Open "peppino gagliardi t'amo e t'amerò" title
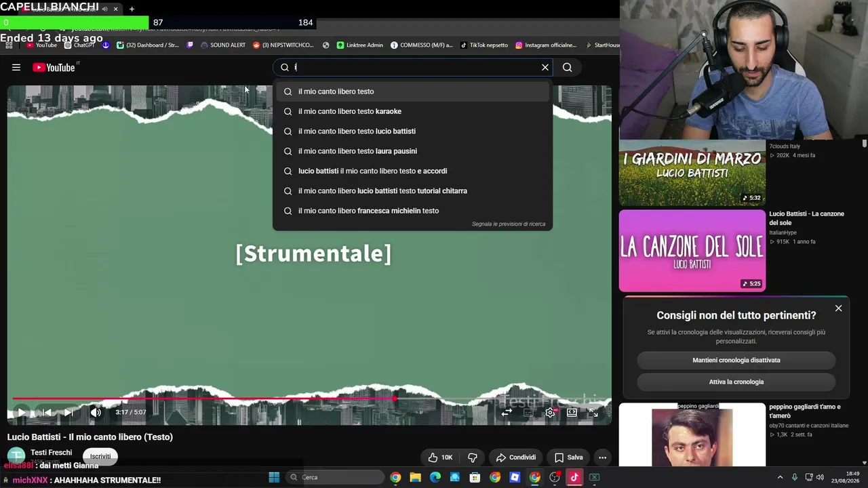This screenshot has height=488, width=868. (805, 411)
